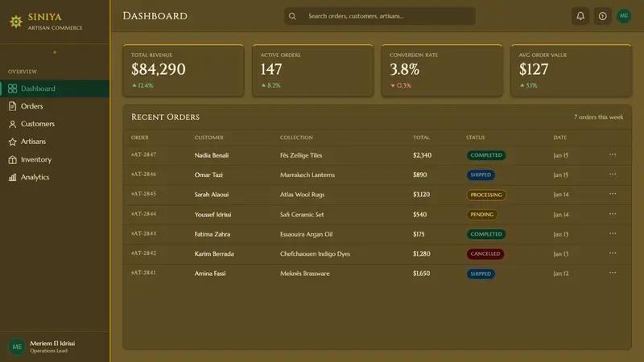Screen dimensions: 644x362
Task: Click the Shipped badge for Omar Tazi
Action: (481, 175)
